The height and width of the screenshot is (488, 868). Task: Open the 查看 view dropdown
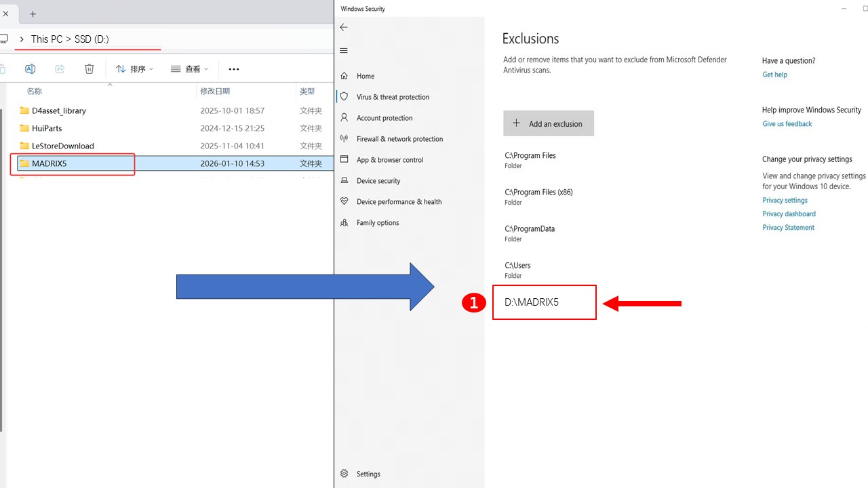point(189,69)
